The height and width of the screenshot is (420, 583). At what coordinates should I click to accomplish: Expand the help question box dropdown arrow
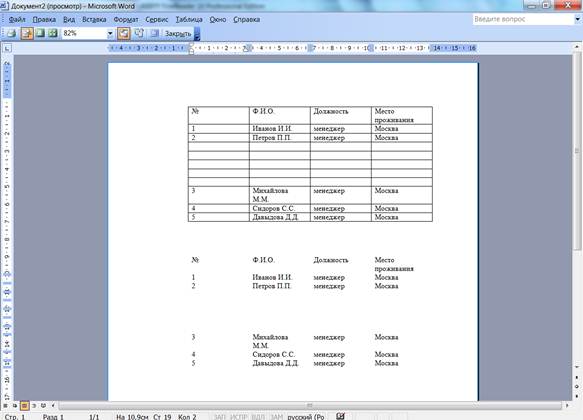click(578, 19)
